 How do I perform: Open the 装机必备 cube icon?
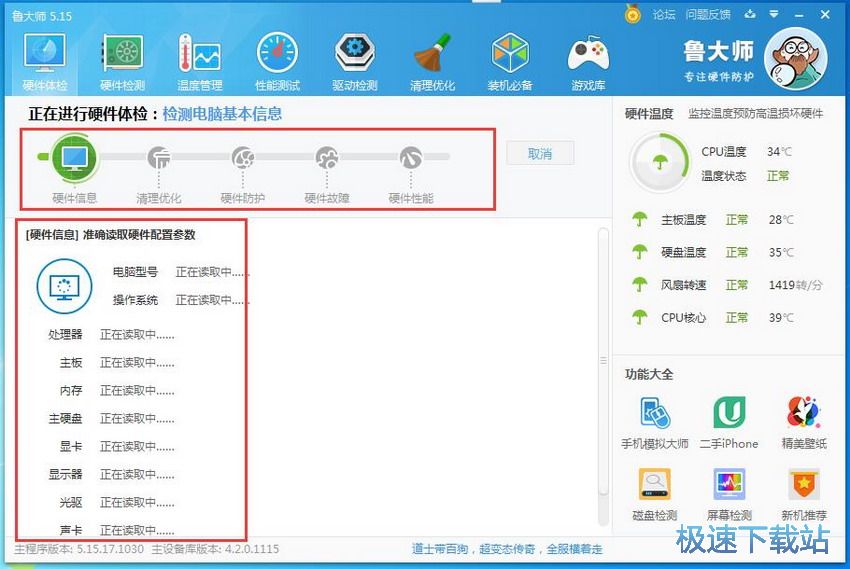pos(510,61)
